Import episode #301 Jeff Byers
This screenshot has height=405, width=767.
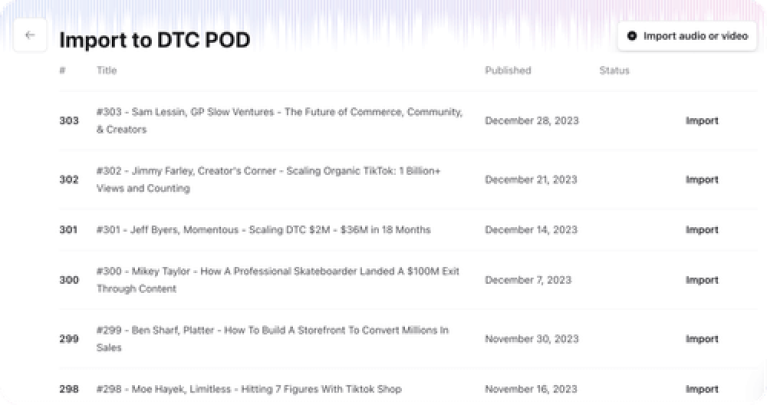(701, 230)
